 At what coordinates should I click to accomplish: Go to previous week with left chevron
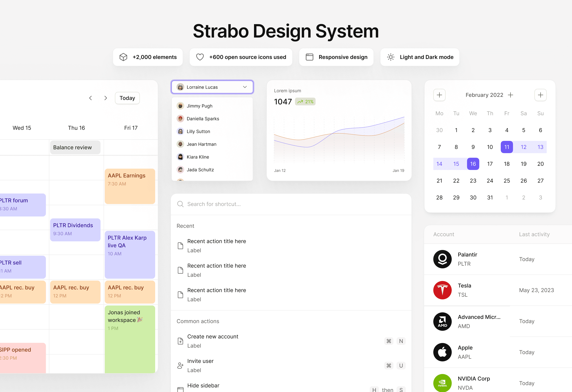(x=91, y=98)
